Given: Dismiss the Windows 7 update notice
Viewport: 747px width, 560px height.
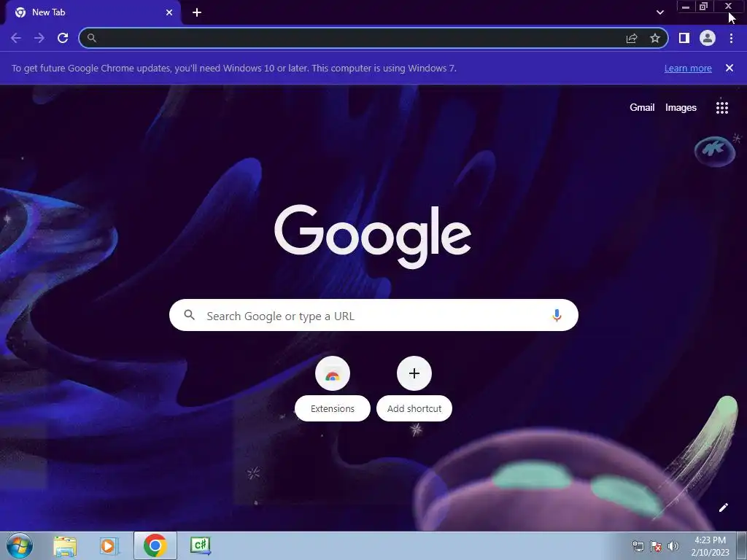Looking at the screenshot, I should 729,68.
